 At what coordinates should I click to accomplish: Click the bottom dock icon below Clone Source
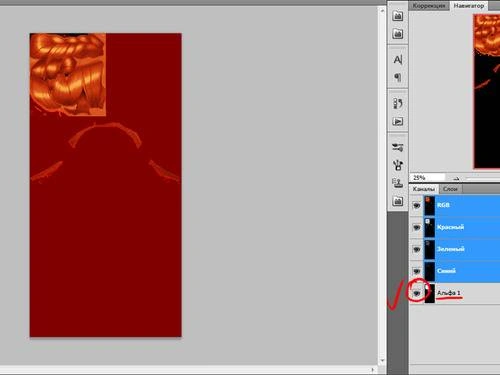(398, 201)
